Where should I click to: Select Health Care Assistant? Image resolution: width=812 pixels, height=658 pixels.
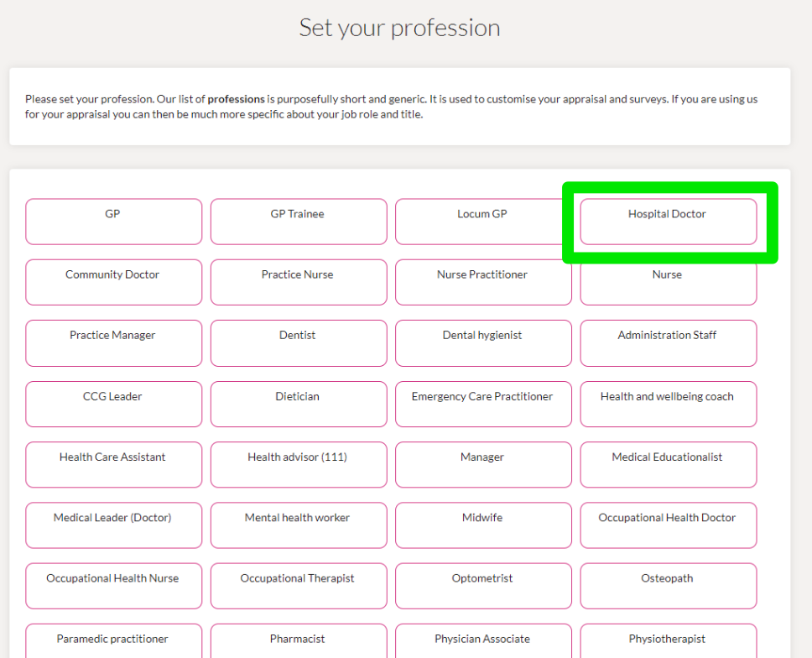113,465
